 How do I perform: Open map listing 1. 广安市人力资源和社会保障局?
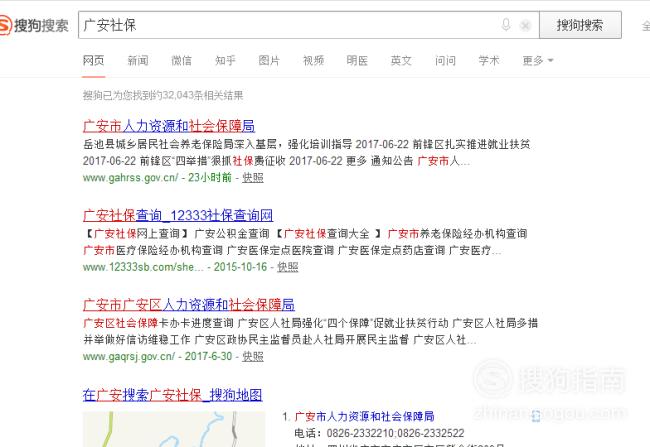[x=364, y=416]
